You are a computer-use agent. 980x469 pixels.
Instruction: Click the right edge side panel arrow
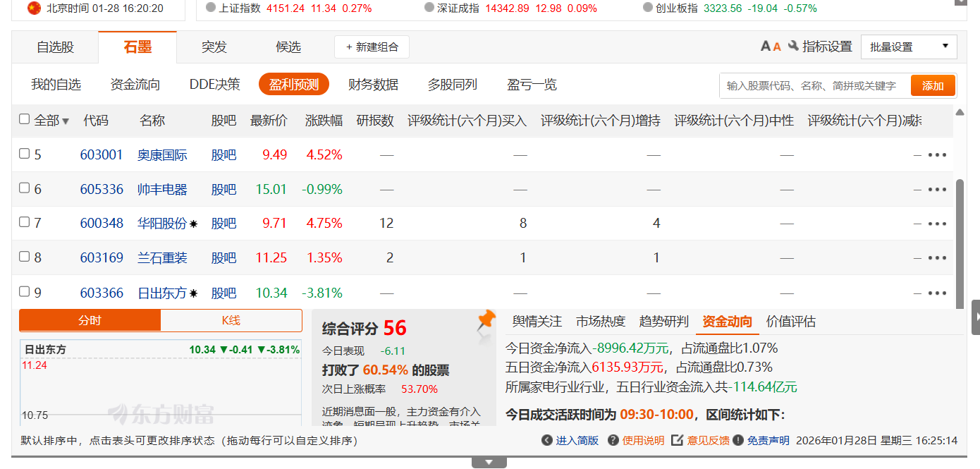tap(976, 317)
